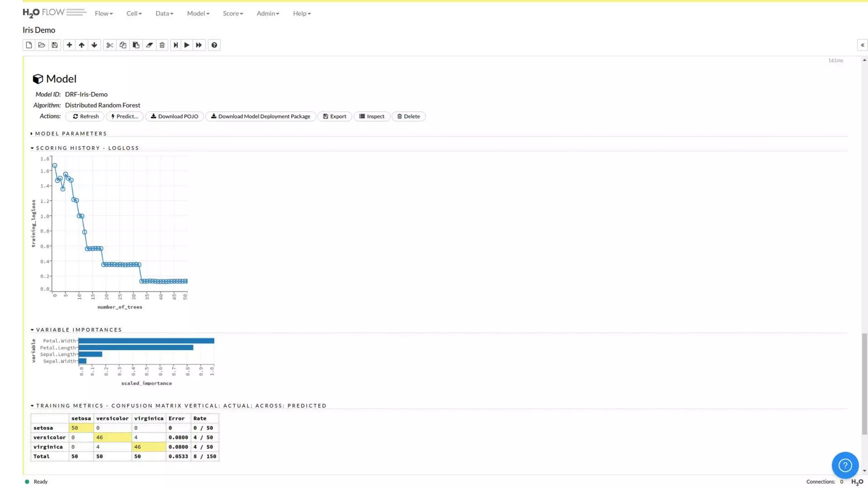Run current cell with play icon

pyautogui.click(x=186, y=45)
